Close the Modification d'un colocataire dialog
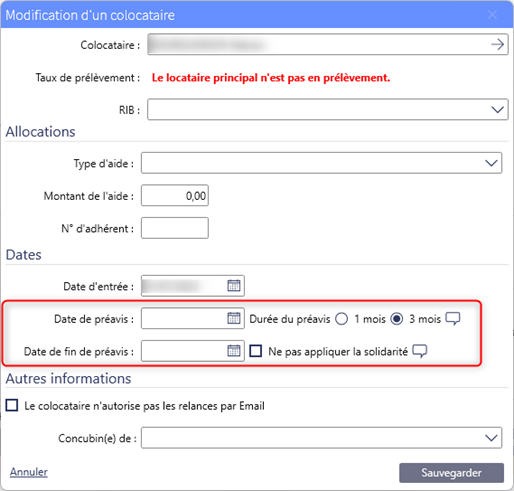This screenshot has height=491, width=514. (492, 15)
